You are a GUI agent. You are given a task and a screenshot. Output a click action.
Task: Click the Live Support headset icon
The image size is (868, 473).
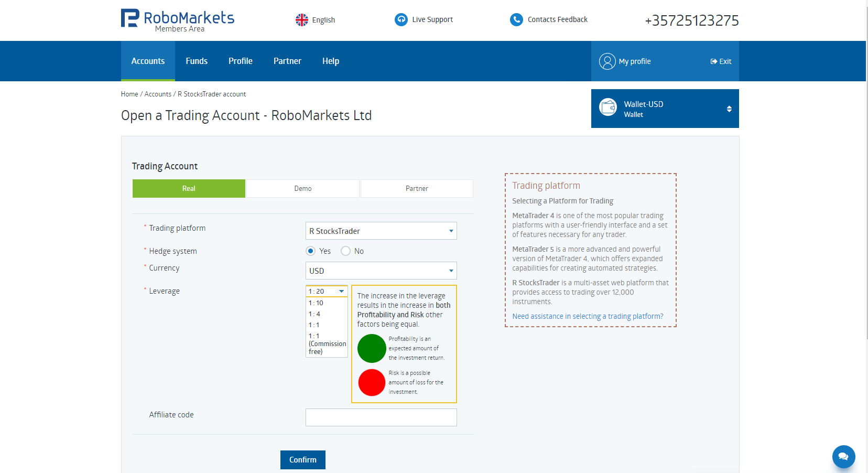(x=401, y=19)
